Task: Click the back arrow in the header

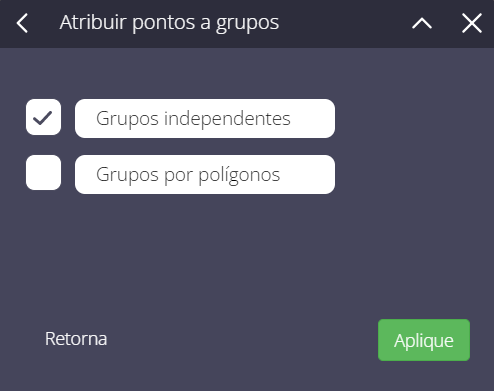Action: 22,23
